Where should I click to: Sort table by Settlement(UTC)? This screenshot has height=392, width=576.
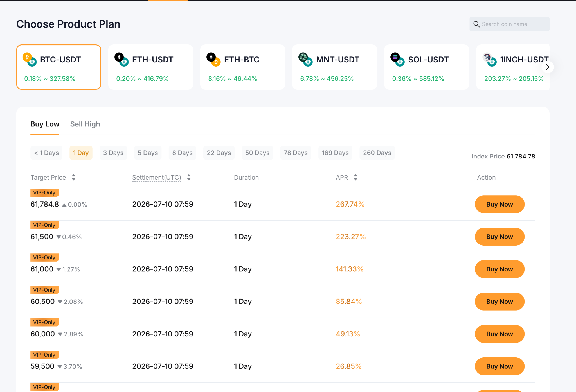(x=189, y=177)
